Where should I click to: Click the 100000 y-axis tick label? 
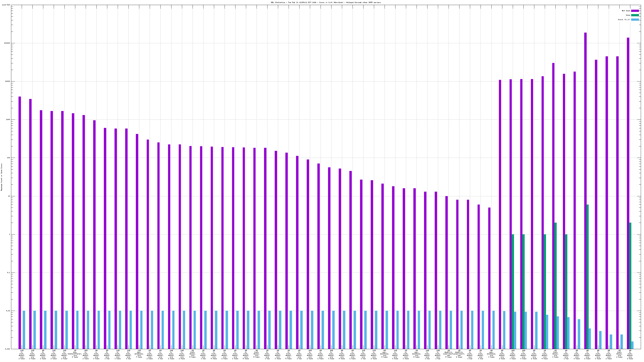(7, 43)
